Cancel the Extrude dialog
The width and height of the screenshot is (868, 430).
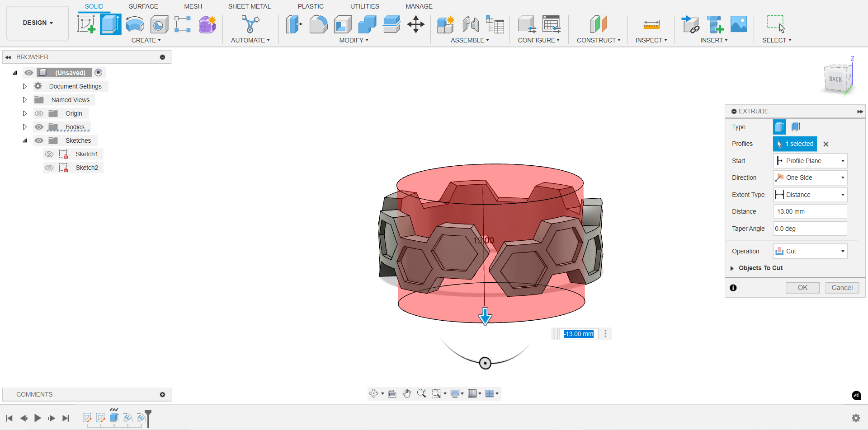pyautogui.click(x=842, y=288)
